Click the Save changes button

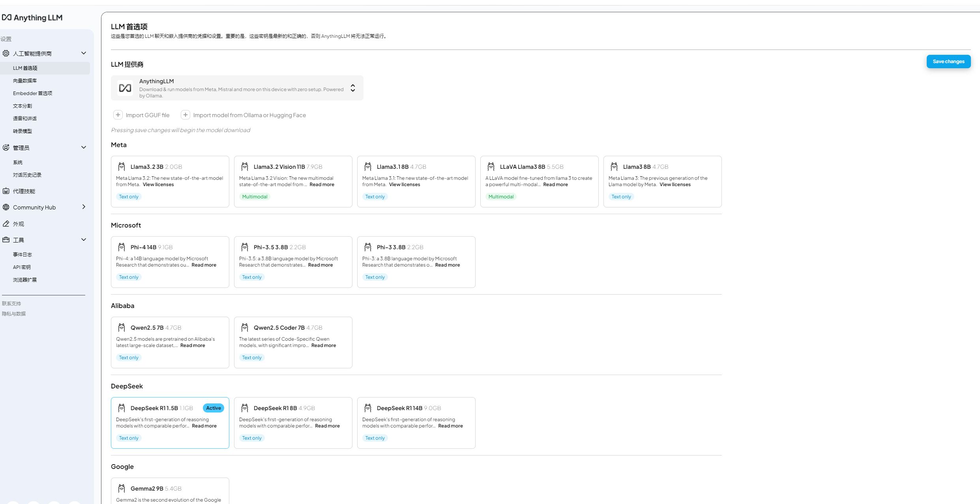tap(948, 62)
